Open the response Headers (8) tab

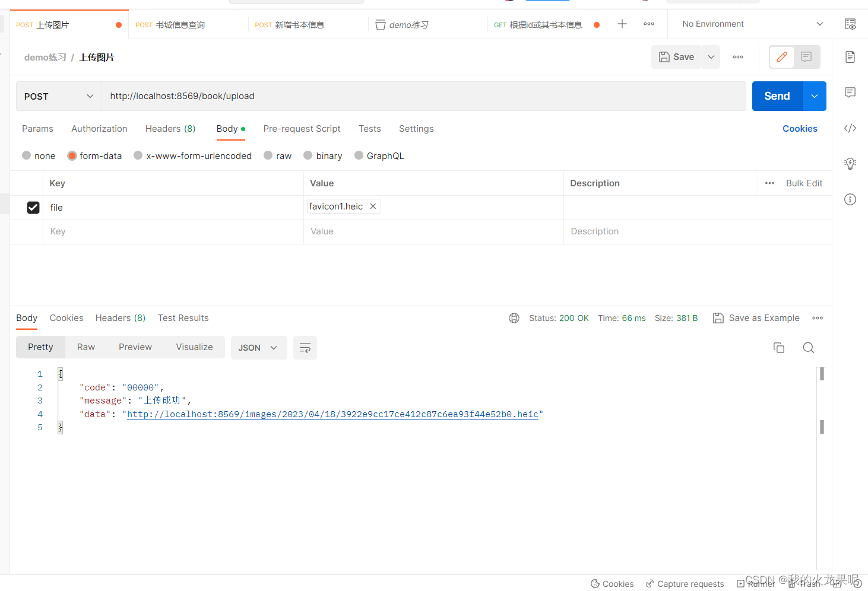pyautogui.click(x=121, y=318)
